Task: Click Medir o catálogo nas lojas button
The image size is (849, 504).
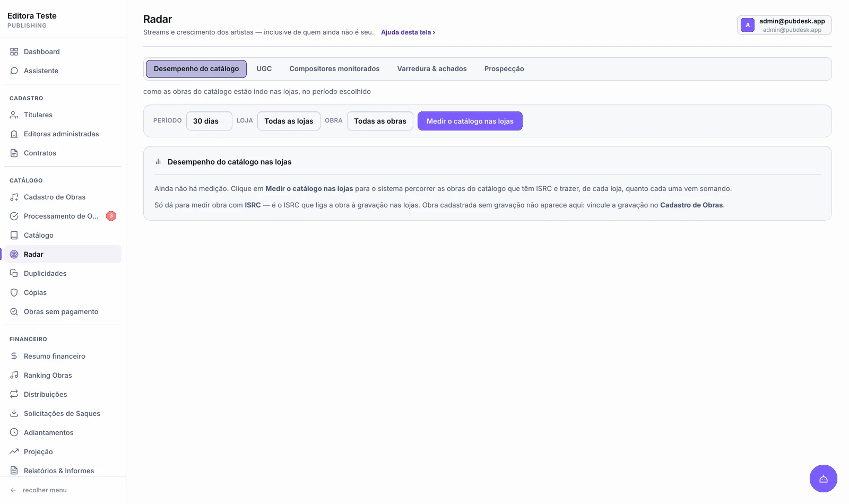Action: pyautogui.click(x=470, y=121)
